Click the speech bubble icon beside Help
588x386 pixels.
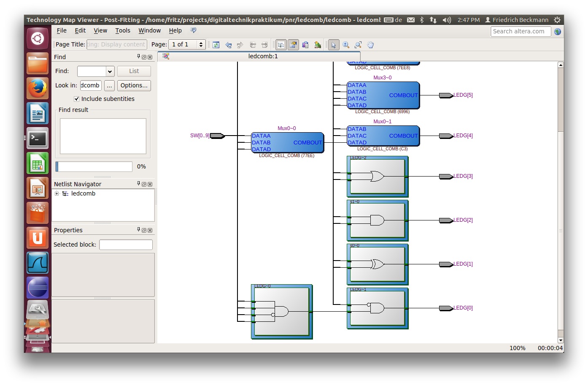coord(193,30)
